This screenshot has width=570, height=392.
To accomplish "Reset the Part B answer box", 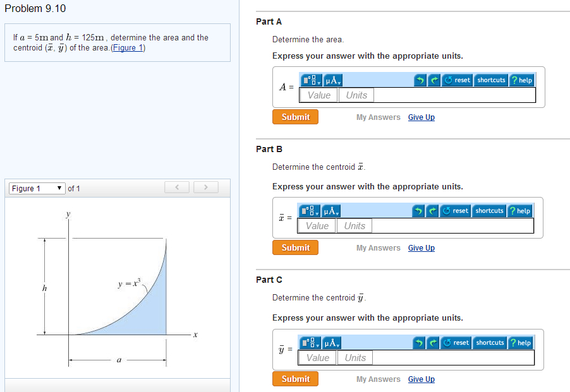I will [455, 211].
